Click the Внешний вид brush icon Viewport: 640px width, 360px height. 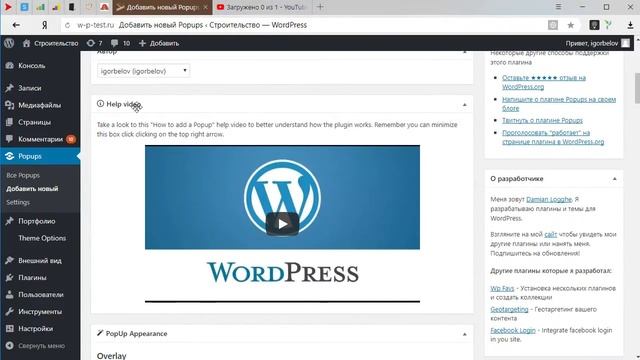pos(9,260)
